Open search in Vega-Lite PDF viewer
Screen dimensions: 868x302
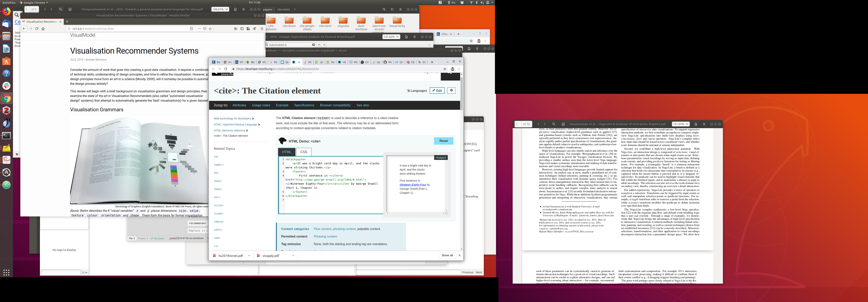(554, 124)
